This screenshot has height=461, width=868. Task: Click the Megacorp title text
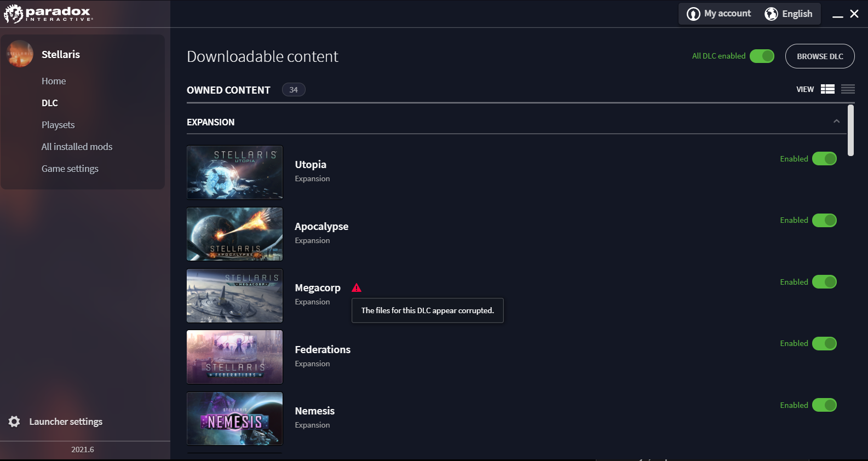click(318, 288)
